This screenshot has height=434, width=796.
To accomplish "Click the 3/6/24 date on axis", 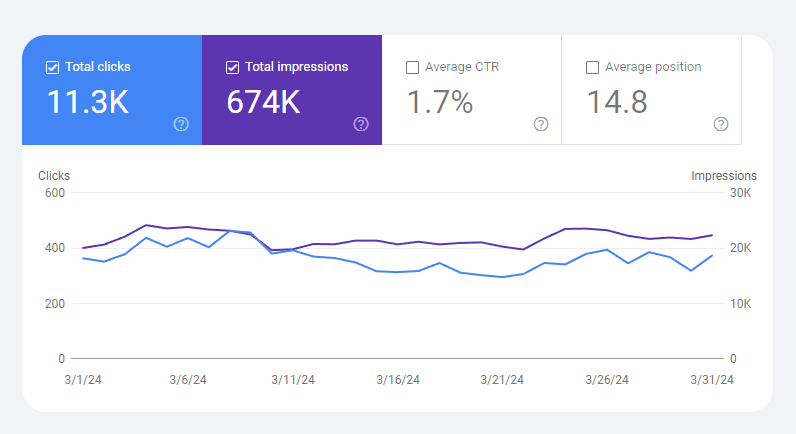I will pyautogui.click(x=188, y=380).
